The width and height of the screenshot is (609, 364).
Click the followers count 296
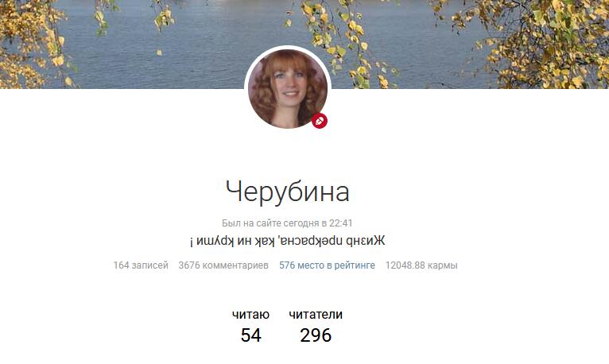click(x=316, y=335)
